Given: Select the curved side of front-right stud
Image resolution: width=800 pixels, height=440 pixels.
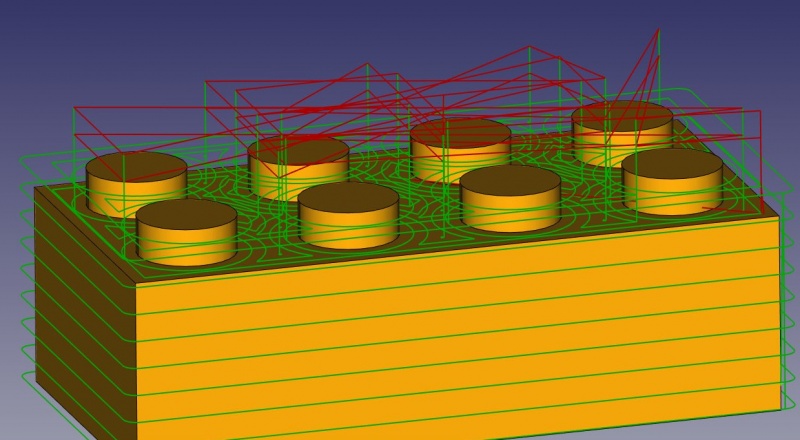Looking at the screenshot, I should (x=672, y=195).
